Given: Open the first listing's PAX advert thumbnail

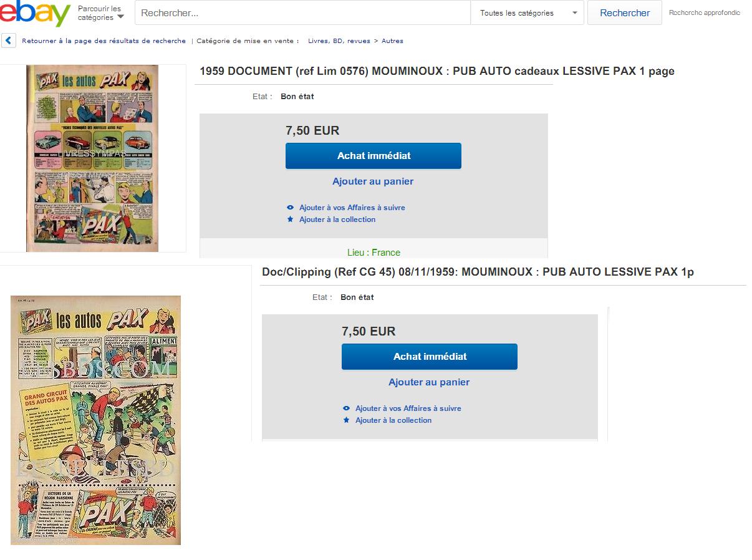Looking at the screenshot, I should (x=92, y=158).
